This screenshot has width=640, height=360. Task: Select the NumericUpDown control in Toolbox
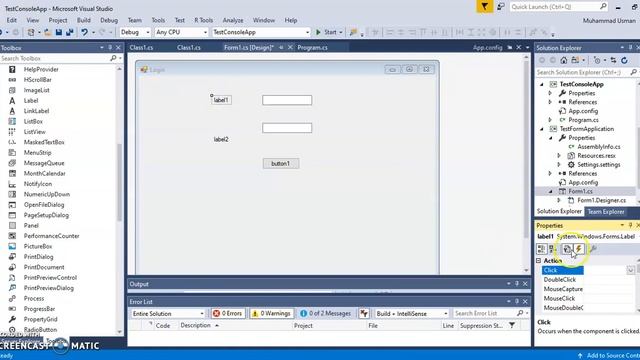tap(47, 194)
